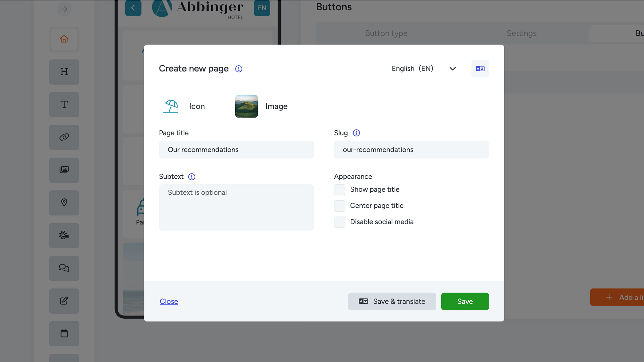Switch to the Button type tab
The height and width of the screenshot is (362, 644).
386,33
